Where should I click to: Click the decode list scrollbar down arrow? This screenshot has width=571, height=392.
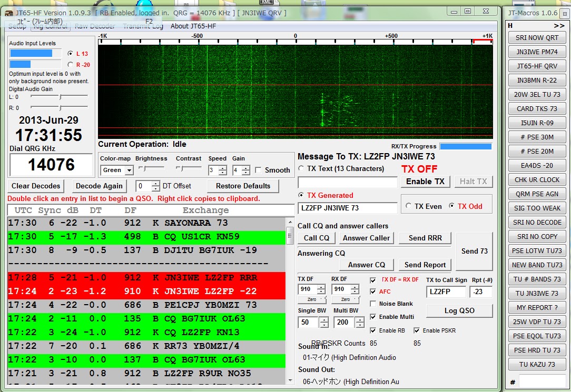click(x=290, y=380)
